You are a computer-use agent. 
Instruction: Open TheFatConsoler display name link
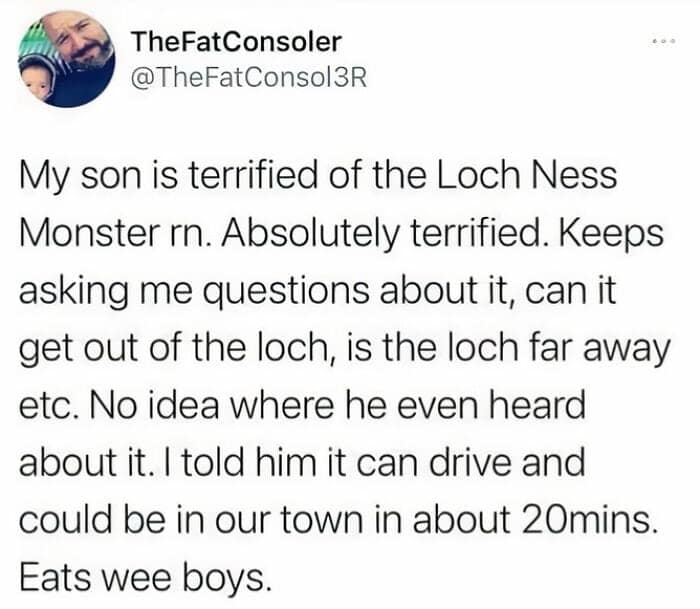pos(236,41)
